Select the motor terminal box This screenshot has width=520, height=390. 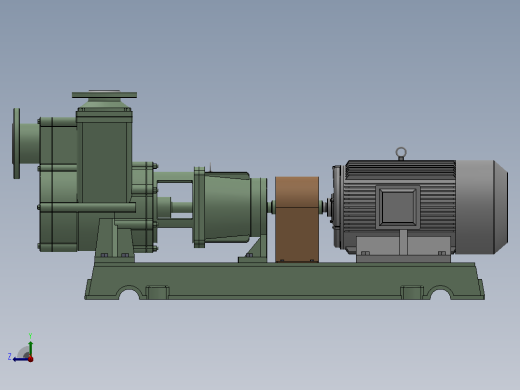398,207
